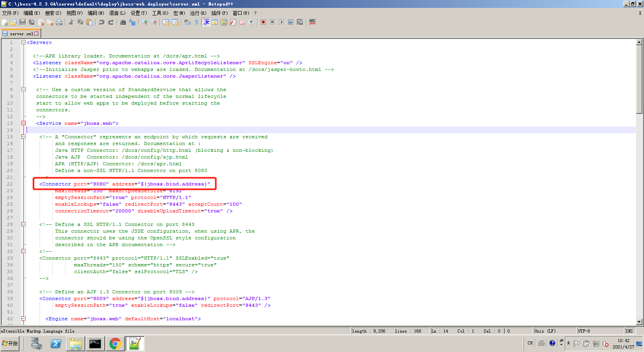Open the 语言(L) menu

117,13
